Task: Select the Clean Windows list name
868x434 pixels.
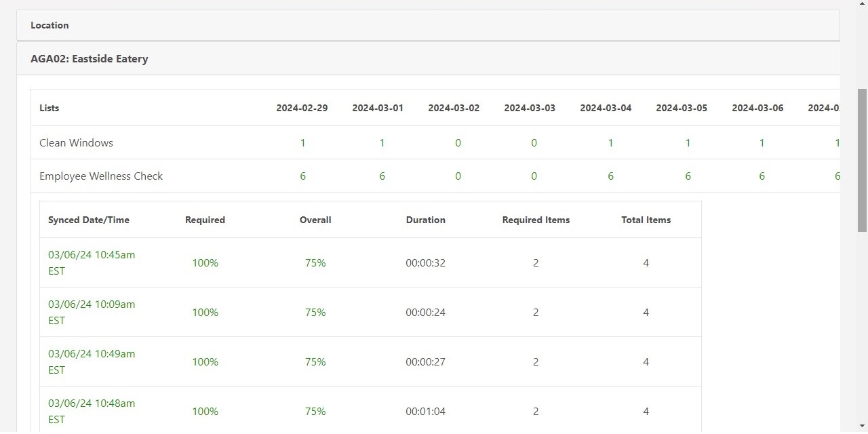Action: coord(76,142)
